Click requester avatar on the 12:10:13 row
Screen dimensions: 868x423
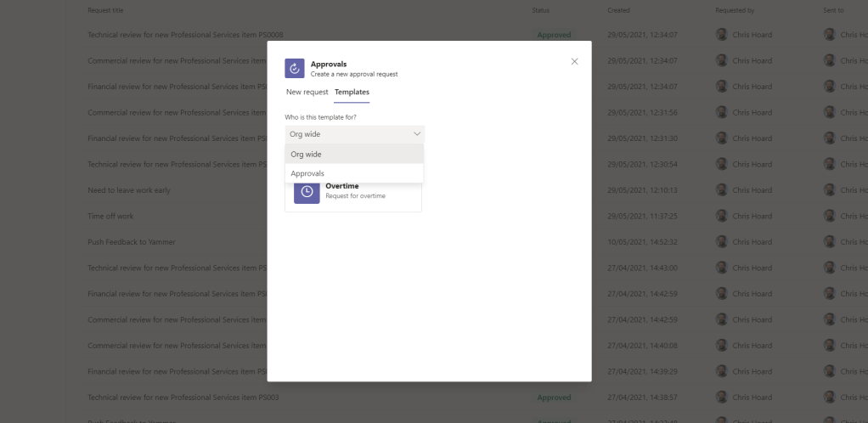tap(722, 190)
